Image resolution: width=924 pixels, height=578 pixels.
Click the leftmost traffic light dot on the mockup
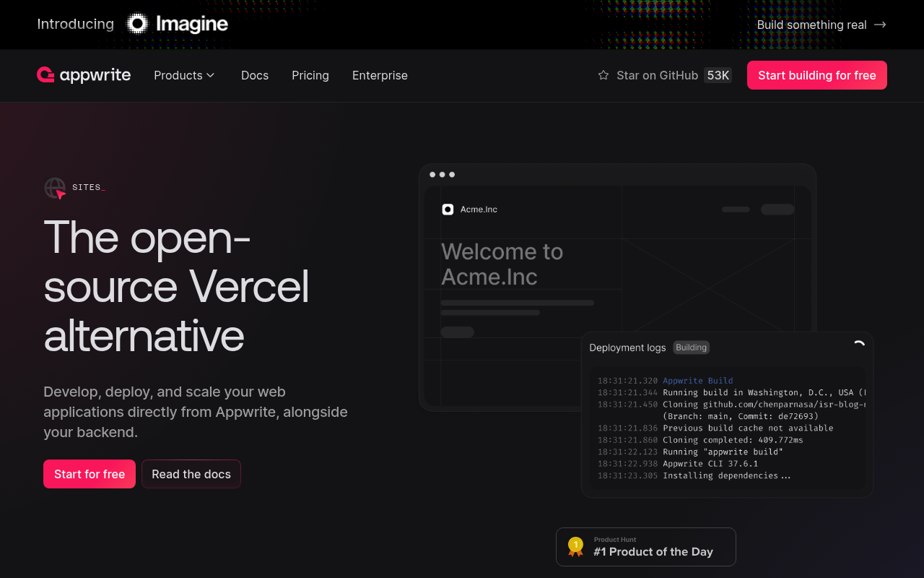[432, 174]
